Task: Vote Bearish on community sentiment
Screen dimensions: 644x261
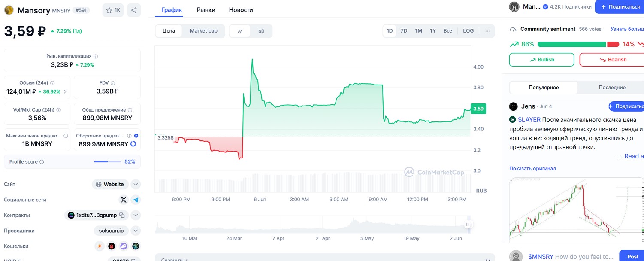Action: [x=612, y=60]
